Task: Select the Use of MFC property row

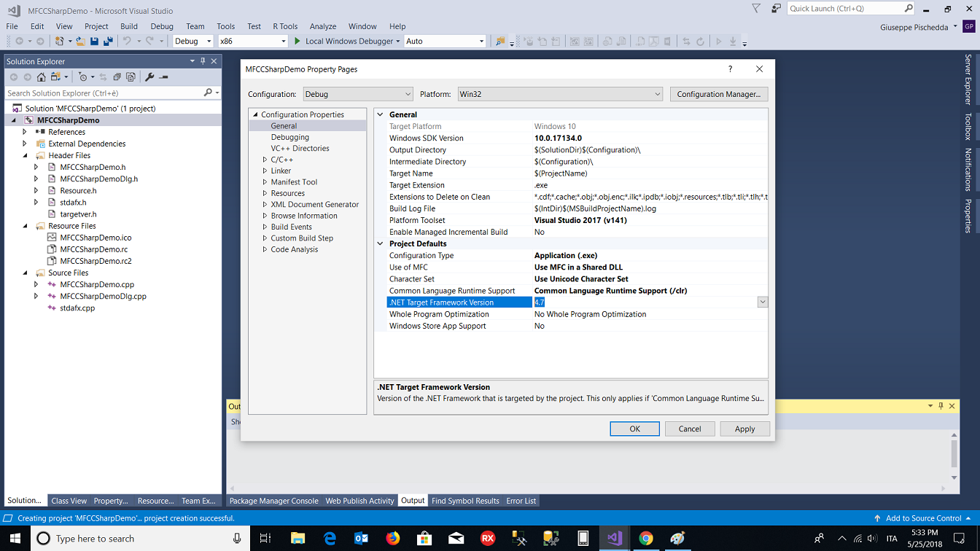Action: [572, 267]
